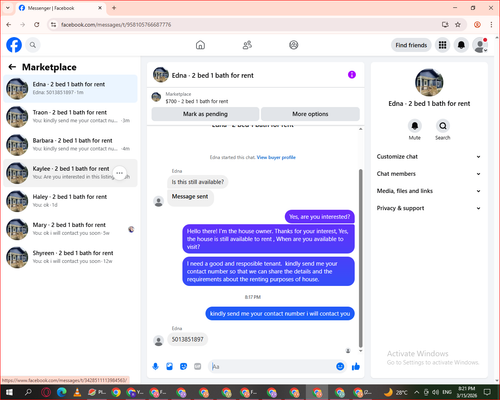Screen dimensions: 500x400
Task: Open taskbar search magnifier
Action: coord(28,392)
